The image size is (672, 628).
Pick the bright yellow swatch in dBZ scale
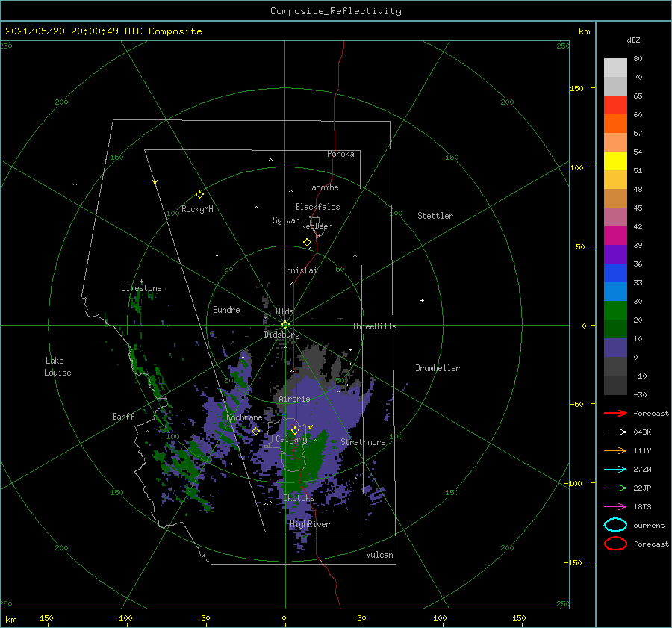coord(615,161)
